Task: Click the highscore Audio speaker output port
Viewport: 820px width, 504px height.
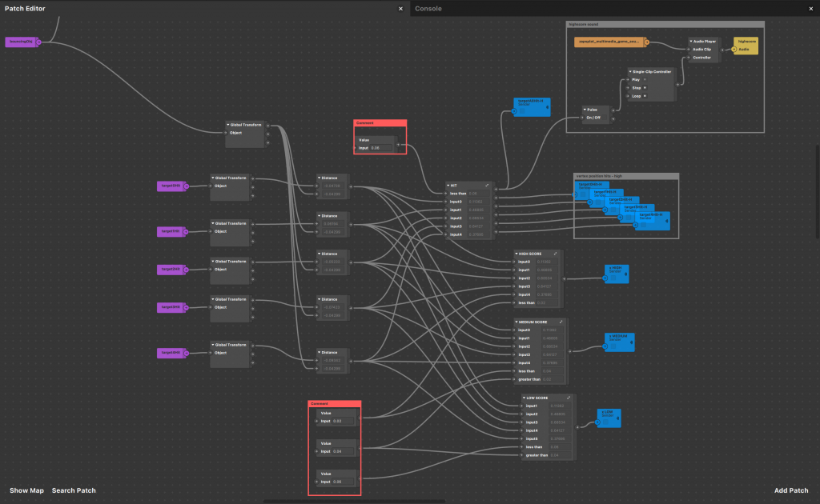Action: [733, 50]
